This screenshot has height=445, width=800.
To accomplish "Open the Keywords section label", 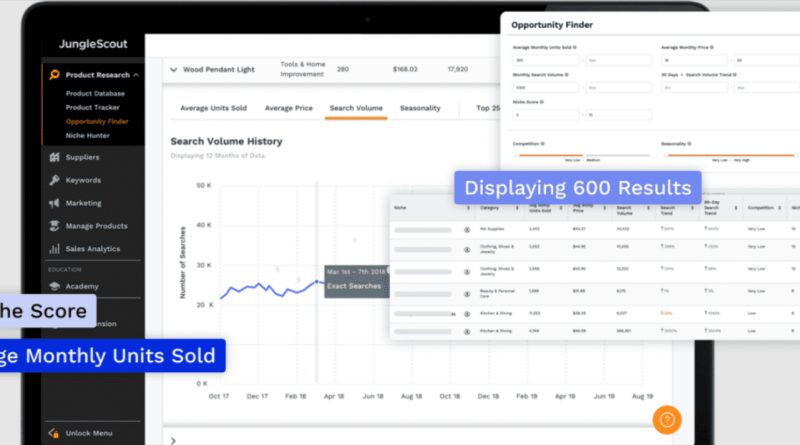I will tap(83, 180).
